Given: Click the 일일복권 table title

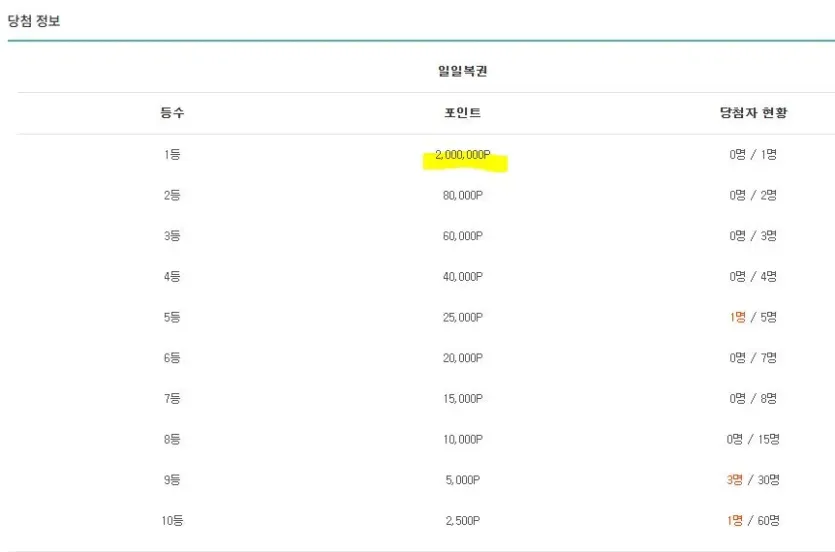Looking at the screenshot, I should (463, 71).
